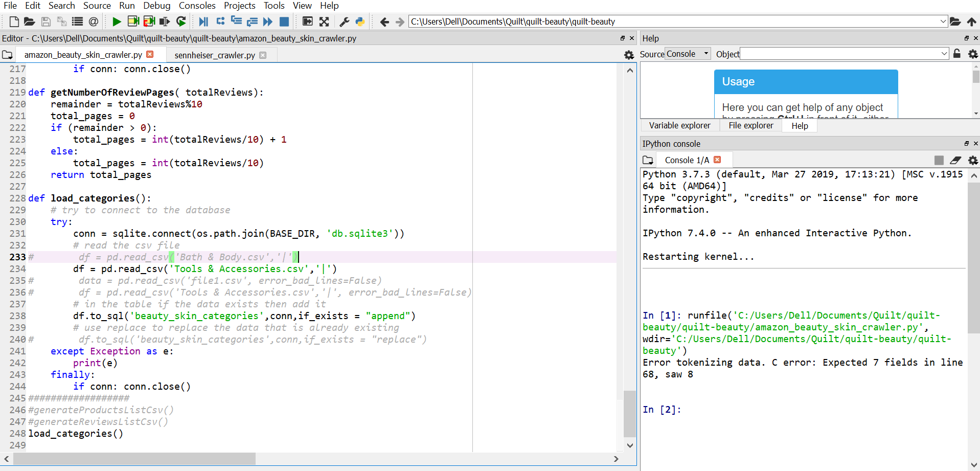Screen dimensions: 980x471
Task: Continue execution until next breakpoint
Action: [268, 21]
